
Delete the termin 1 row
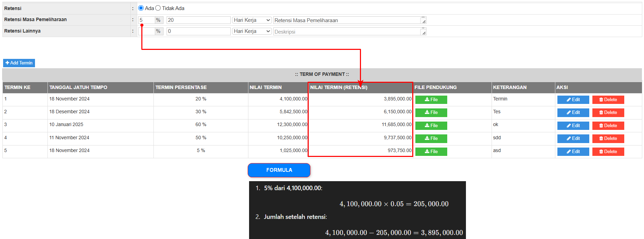click(608, 100)
